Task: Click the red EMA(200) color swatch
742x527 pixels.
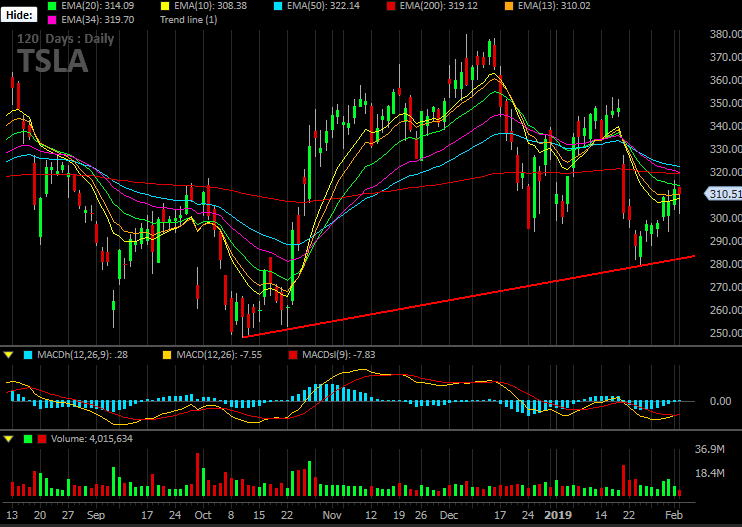Action: [x=391, y=6]
